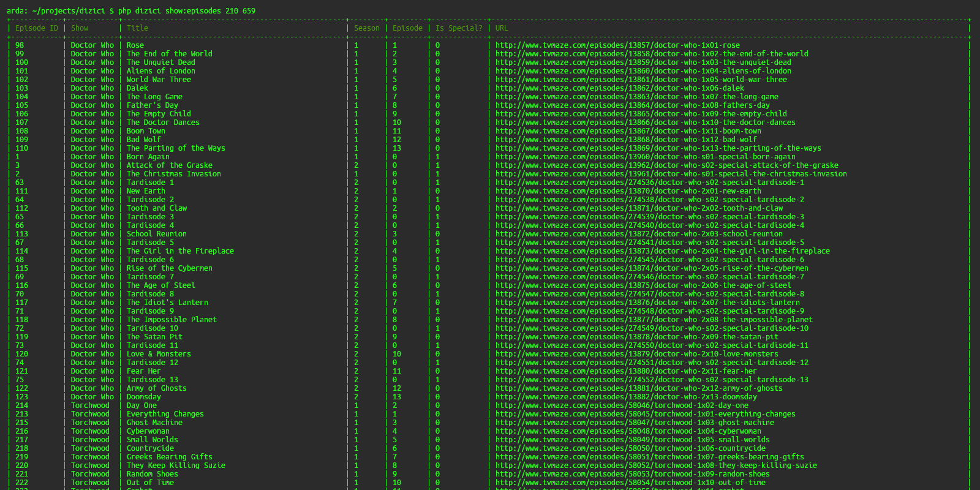Image resolution: width=980 pixels, height=490 pixels.
Task: Select the title 'Out of Time'
Action: click(x=150, y=483)
